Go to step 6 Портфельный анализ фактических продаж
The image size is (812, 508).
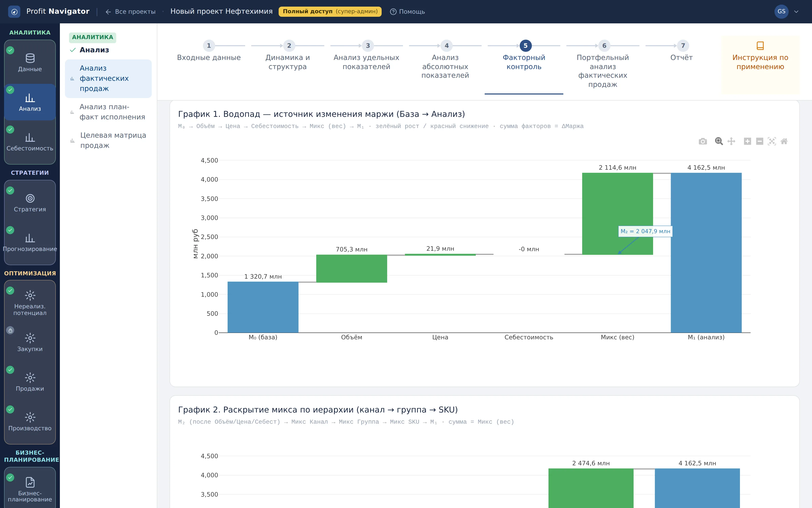pyautogui.click(x=603, y=65)
